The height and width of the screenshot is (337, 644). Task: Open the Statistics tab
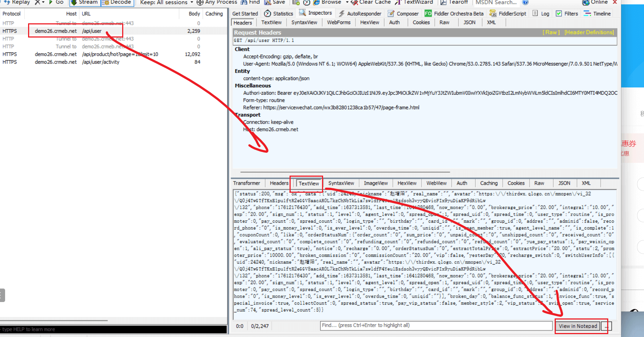click(279, 13)
